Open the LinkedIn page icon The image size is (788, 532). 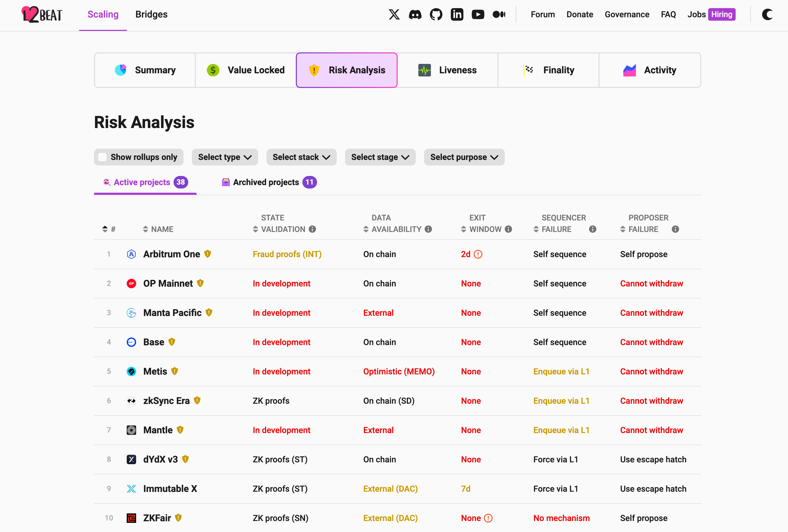[457, 14]
